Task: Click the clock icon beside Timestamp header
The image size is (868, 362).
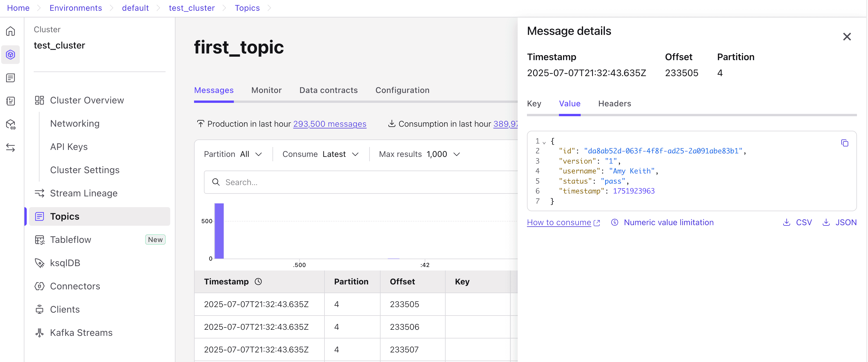Action: point(258,281)
